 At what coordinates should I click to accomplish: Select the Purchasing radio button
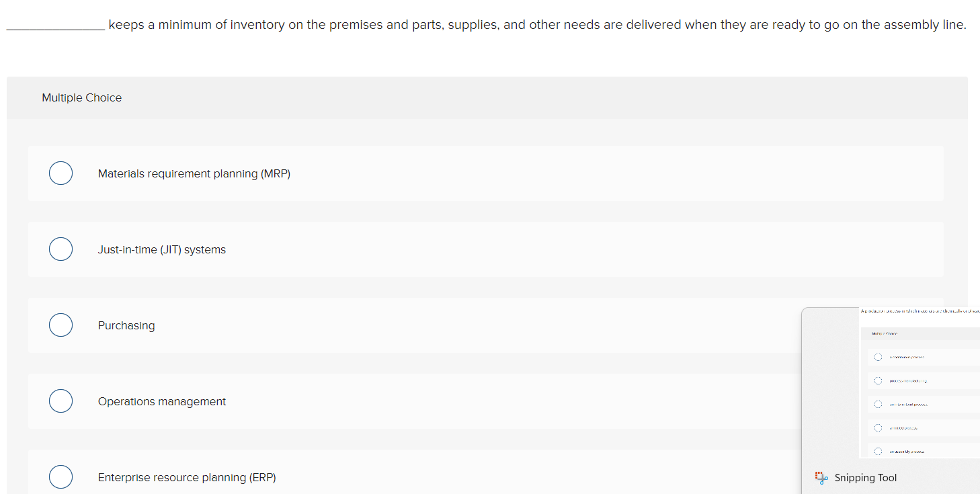click(x=60, y=325)
